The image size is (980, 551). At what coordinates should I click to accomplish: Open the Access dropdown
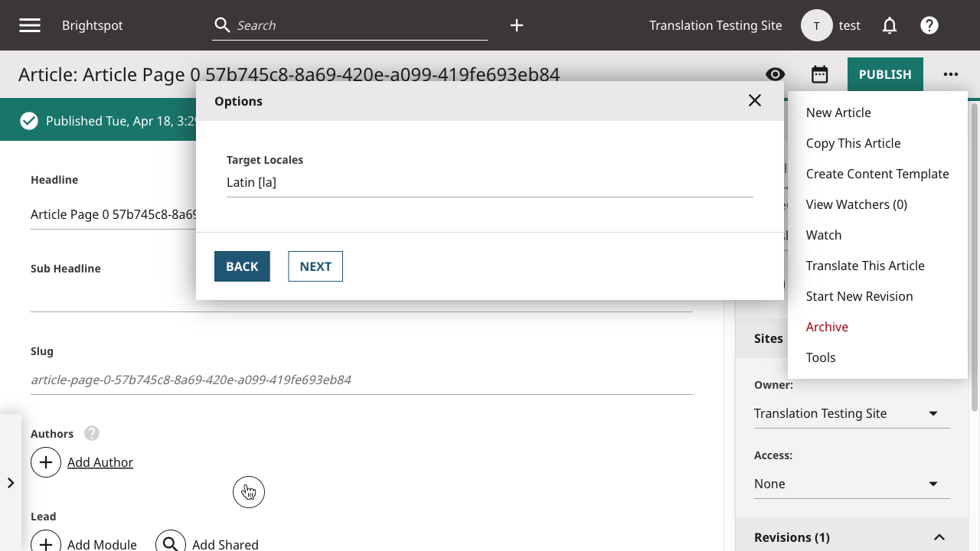852,484
